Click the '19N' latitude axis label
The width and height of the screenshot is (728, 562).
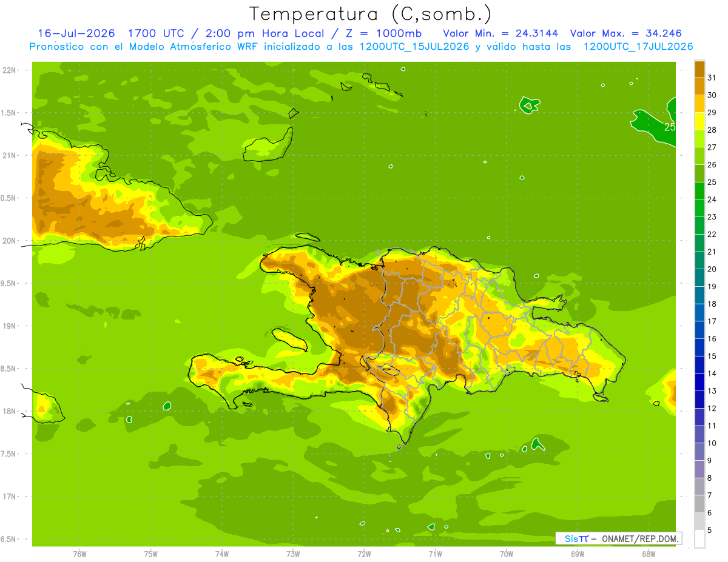click(x=8, y=326)
